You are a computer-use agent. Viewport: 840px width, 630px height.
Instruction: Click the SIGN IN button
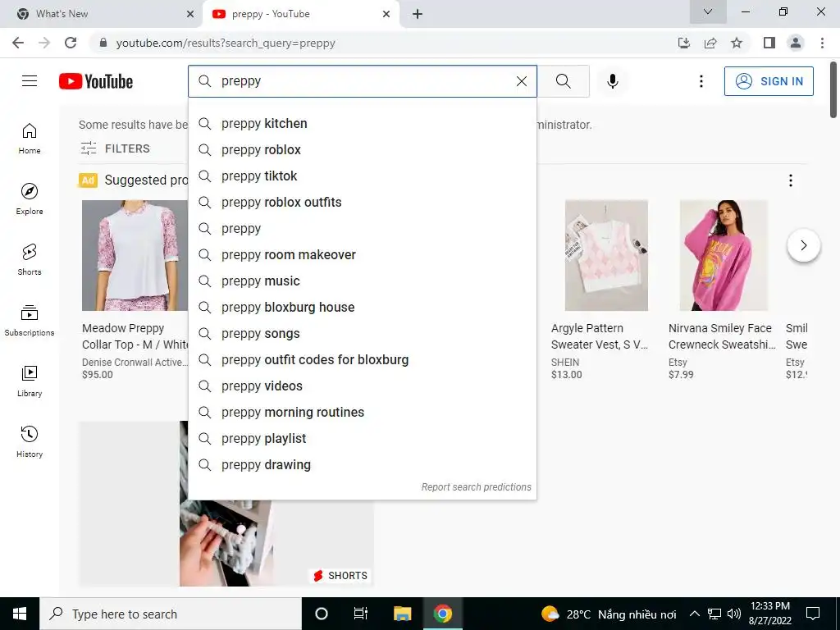(x=769, y=81)
